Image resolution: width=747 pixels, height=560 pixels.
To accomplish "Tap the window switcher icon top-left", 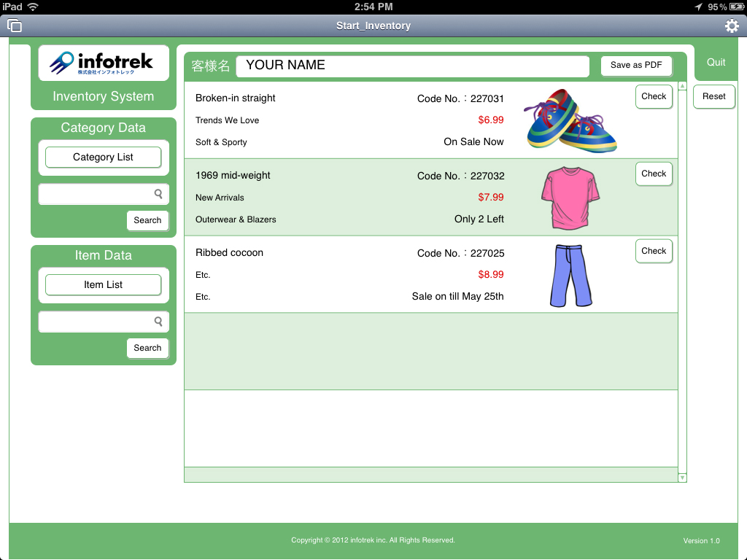I will 15,26.
